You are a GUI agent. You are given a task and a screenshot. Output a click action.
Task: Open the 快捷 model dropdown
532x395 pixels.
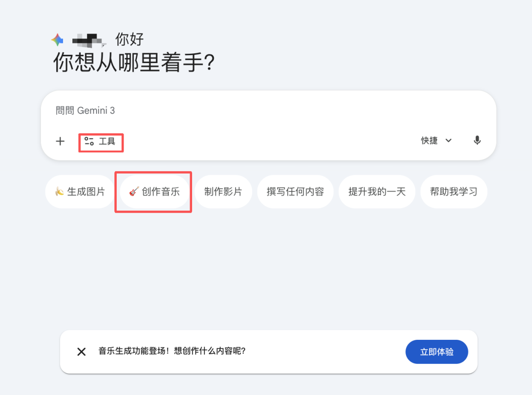coord(430,141)
